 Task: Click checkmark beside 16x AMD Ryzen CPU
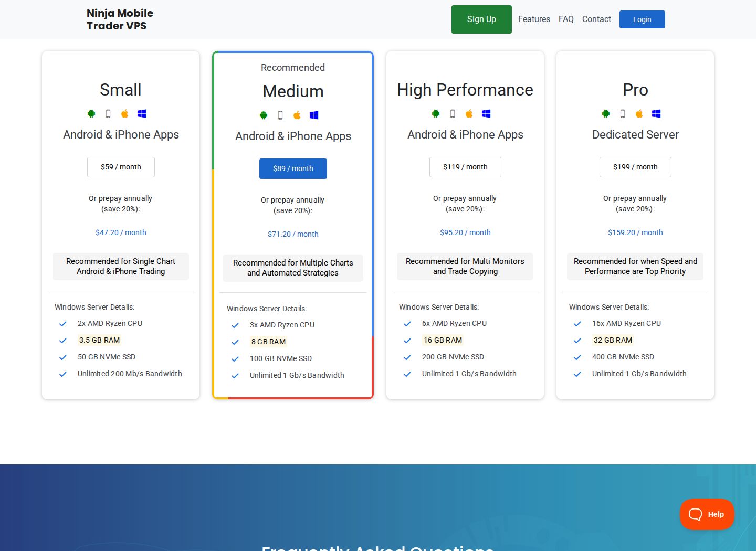point(577,324)
